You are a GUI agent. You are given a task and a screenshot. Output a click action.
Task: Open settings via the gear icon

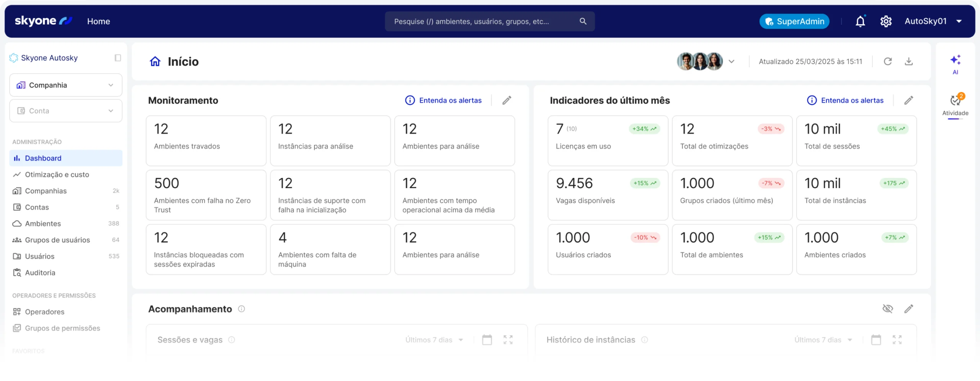click(x=886, y=21)
